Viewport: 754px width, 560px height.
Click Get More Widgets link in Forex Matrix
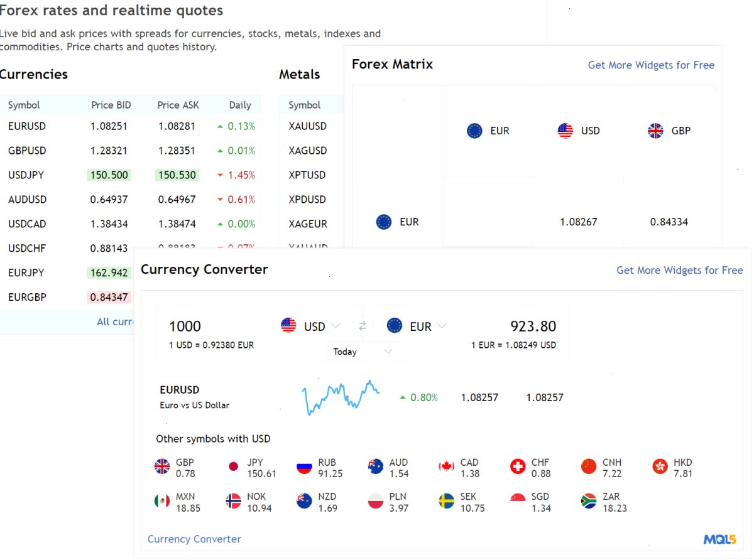pos(651,65)
